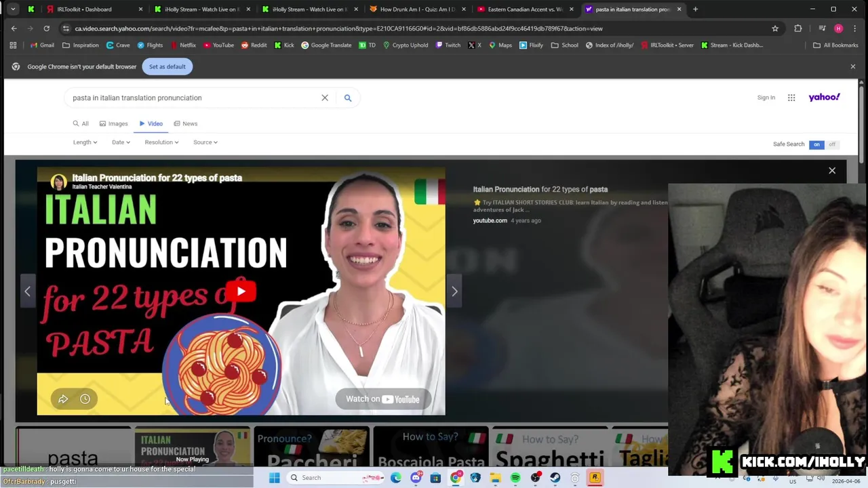Open Reddit bookmark
Screen dimensions: 868x488
[x=254, y=45]
